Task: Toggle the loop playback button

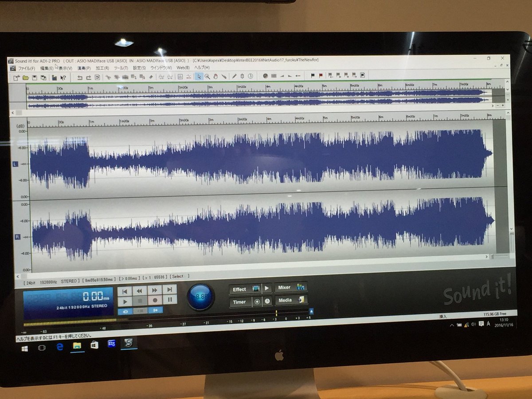Action: click(x=125, y=311)
